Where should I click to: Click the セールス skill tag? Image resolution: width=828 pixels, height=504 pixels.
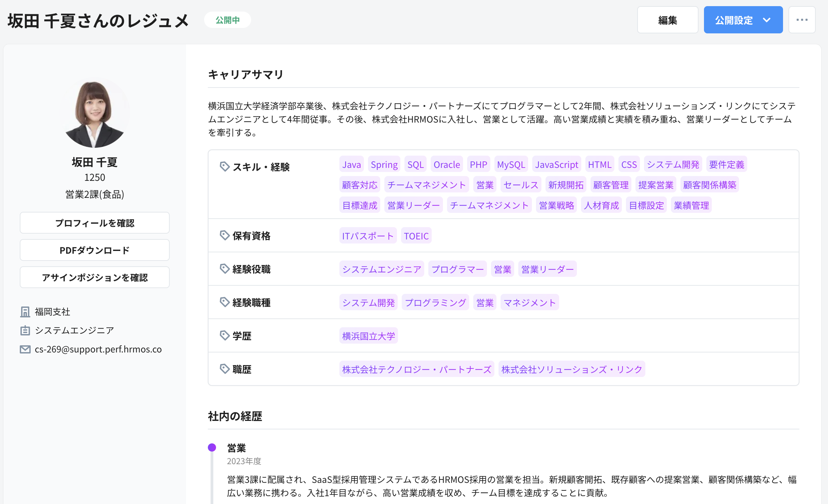click(x=521, y=185)
